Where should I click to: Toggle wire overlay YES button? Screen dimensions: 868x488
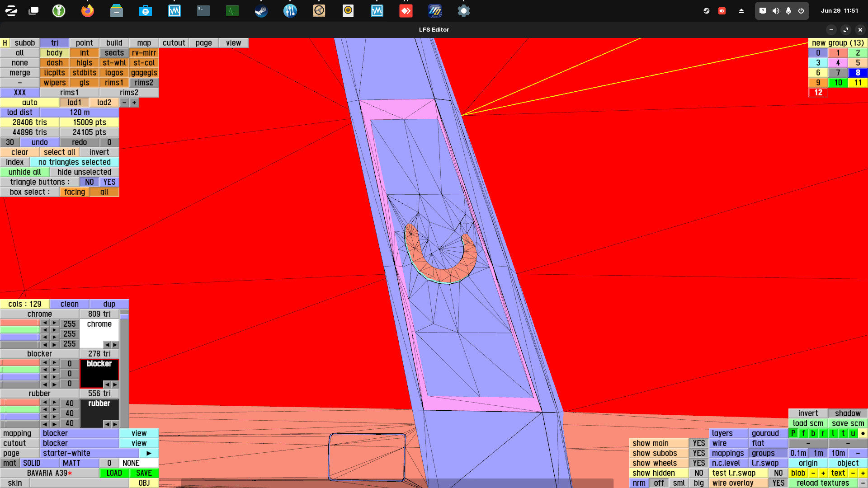778,483
